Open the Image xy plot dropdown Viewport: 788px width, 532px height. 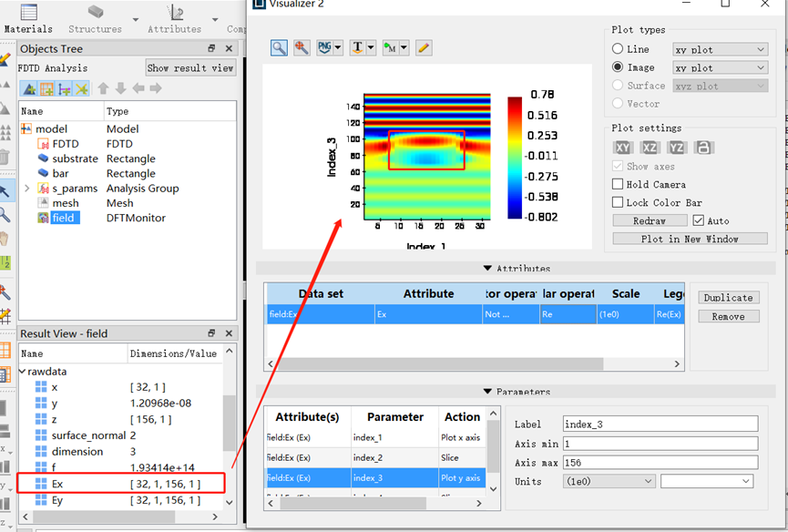[x=721, y=67]
